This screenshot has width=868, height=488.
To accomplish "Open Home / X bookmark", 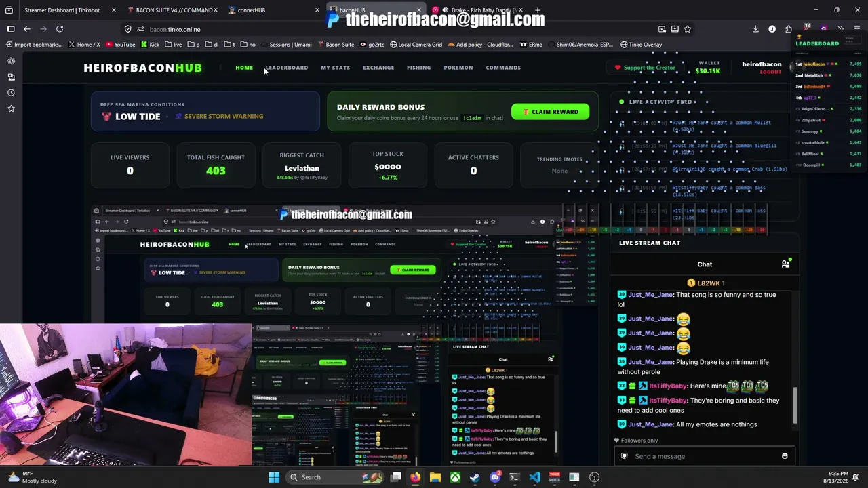I will tap(84, 45).
